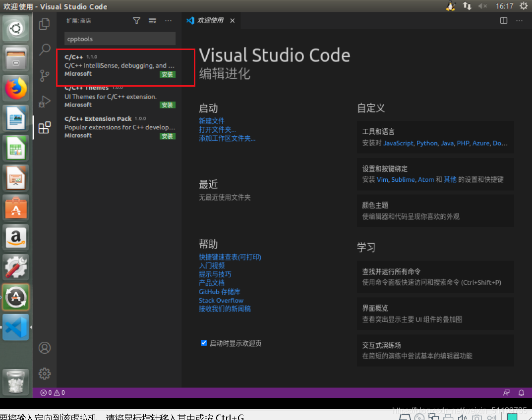Install Sublime keybindings link
This screenshot has height=420, width=532.
click(403, 180)
